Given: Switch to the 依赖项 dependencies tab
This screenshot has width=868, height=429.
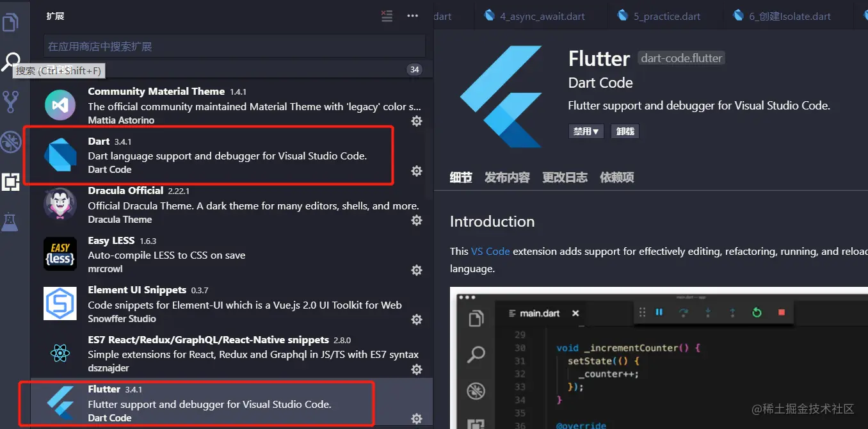Looking at the screenshot, I should [x=617, y=177].
